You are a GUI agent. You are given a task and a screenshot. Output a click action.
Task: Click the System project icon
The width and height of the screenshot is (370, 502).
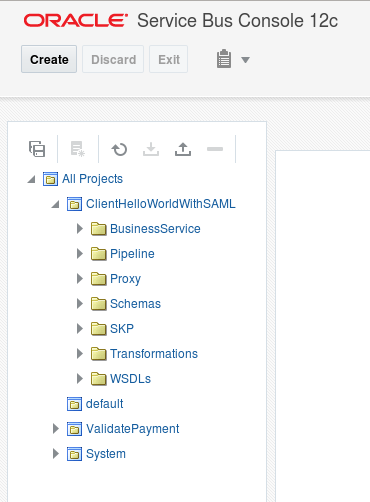[74, 454]
